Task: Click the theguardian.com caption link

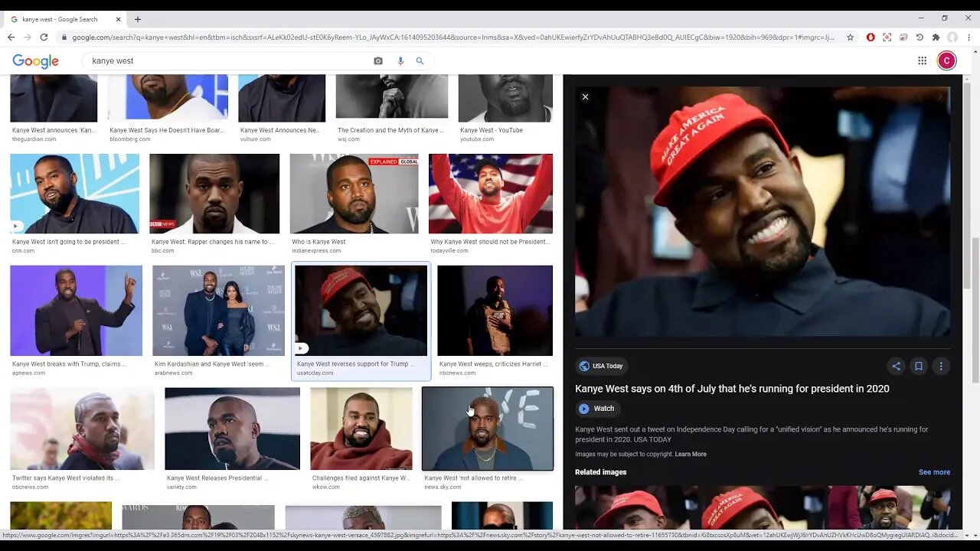Action: 54,130
